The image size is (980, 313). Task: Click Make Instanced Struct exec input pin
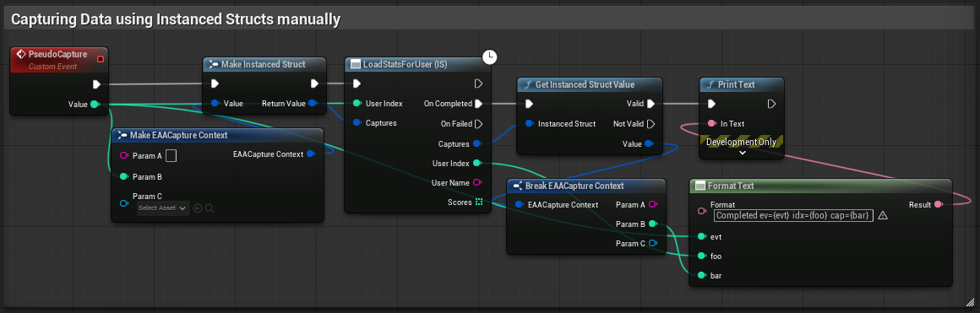click(x=215, y=84)
